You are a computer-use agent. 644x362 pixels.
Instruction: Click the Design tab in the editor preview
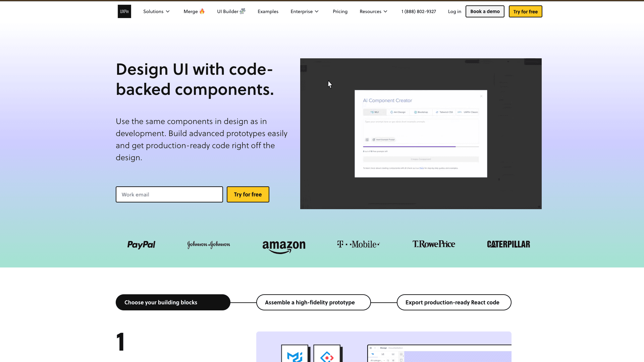tap(383, 348)
